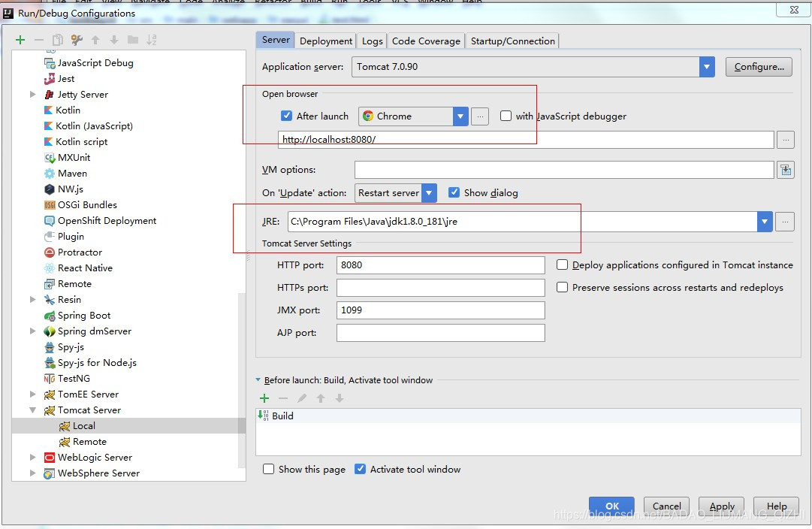This screenshot has height=529, width=812.
Task: Expand the TomEE Server node
Action: coord(32,394)
